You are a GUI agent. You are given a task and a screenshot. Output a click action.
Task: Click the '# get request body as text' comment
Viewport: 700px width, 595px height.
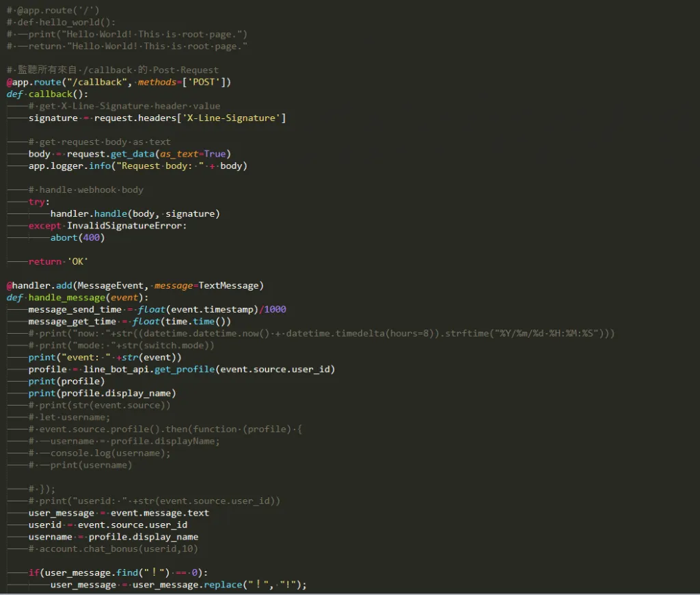coord(100,142)
